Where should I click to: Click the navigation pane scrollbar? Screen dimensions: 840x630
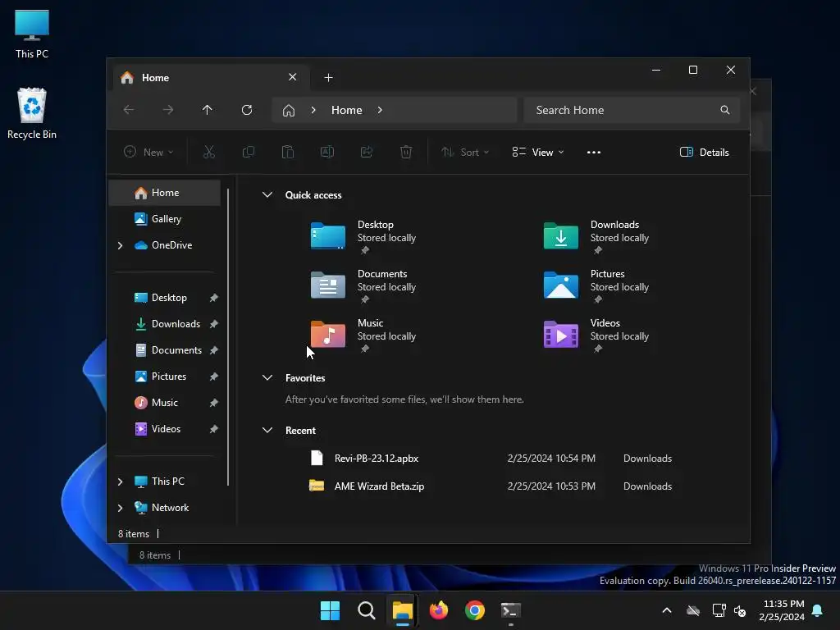coord(229,337)
